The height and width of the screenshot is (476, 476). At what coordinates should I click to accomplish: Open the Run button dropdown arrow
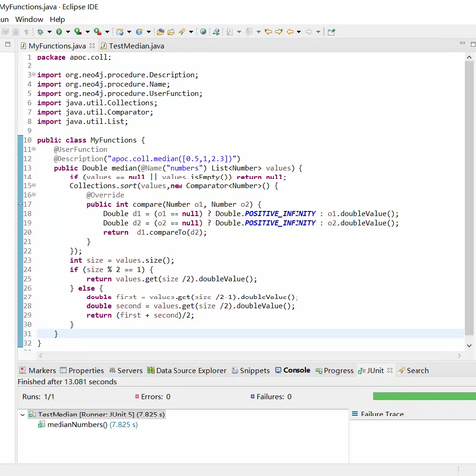[x=68, y=32]
